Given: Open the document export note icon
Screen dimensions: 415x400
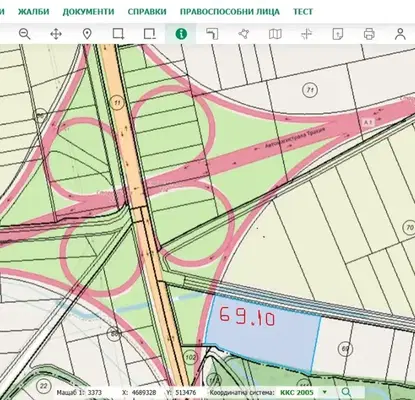Looking at the screenshot, I should [x=338, y=34].
